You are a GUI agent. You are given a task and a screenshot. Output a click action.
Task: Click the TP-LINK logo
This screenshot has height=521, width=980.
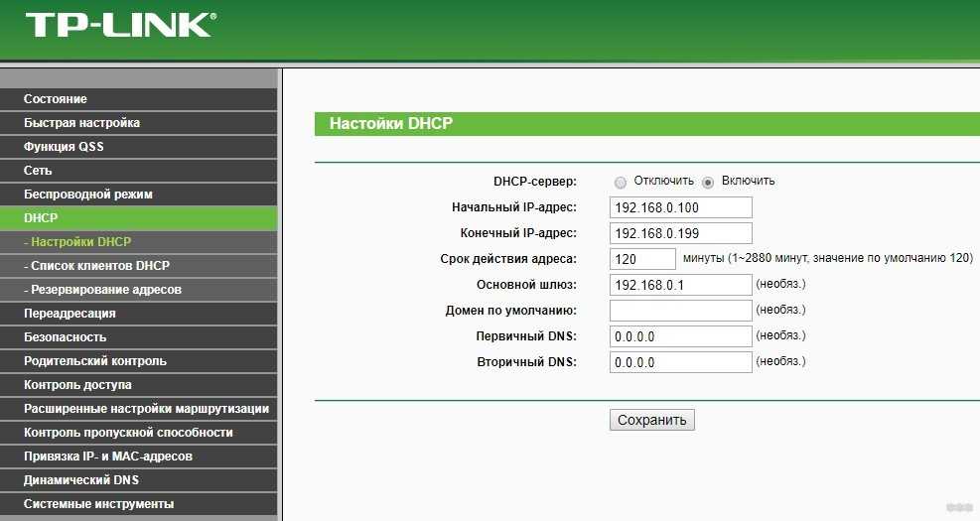118,25
